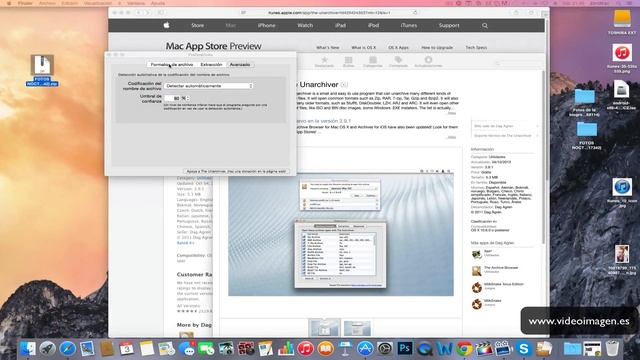
Task: Launch Launchpad rocket icon in Dock
Action: pos(47,349)
